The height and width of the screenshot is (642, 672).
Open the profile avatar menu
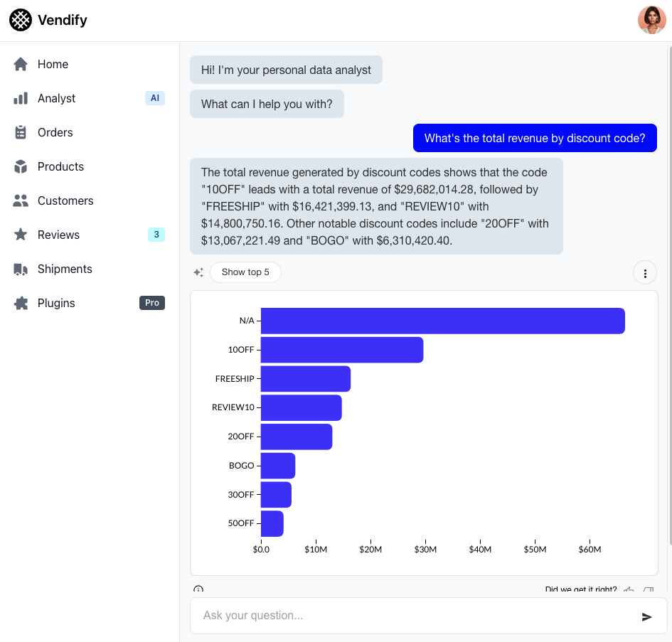(651, 20)
